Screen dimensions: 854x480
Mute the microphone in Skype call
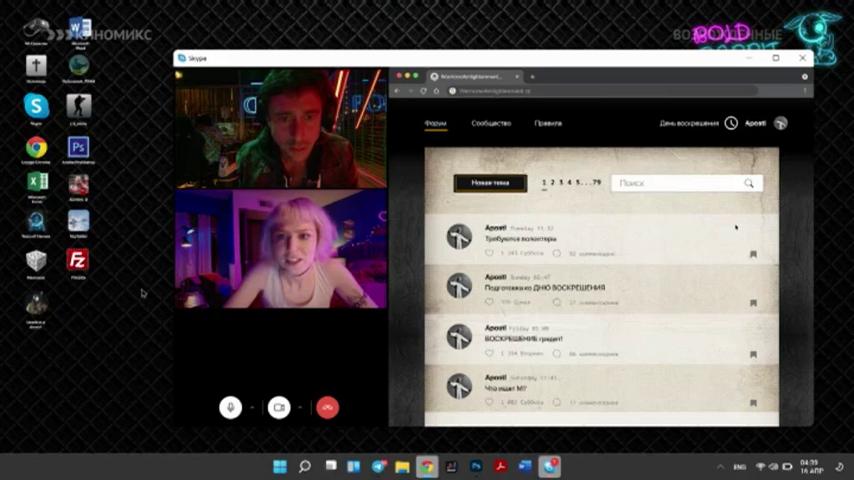tap(230, 408)
